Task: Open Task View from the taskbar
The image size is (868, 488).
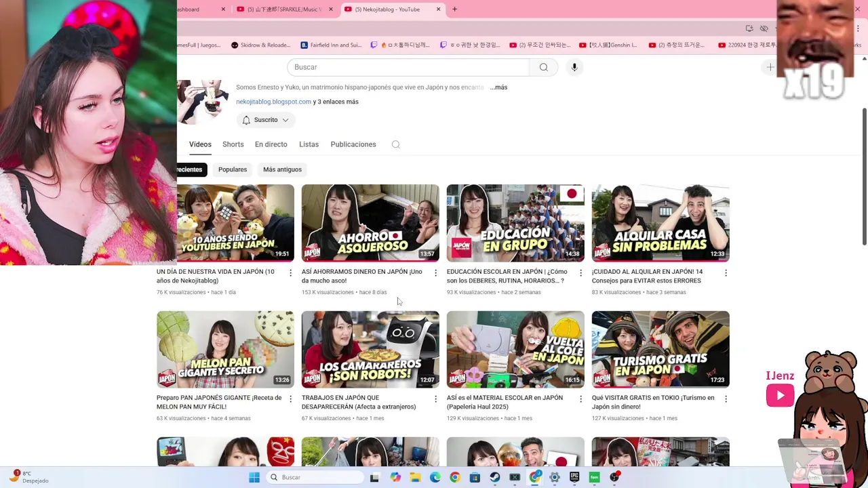Action: (374, 477)
